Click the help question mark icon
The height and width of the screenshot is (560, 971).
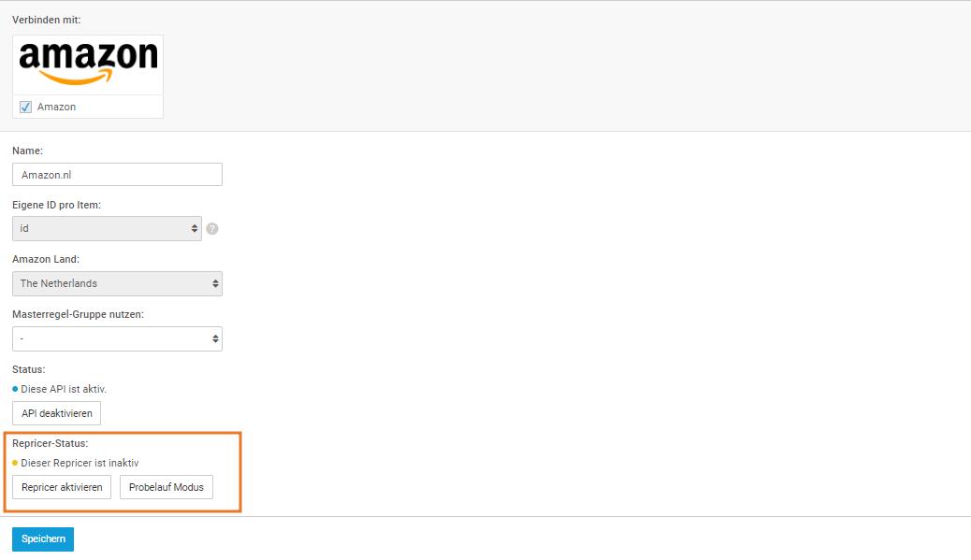pyautogui.click(x=212, y=229)
